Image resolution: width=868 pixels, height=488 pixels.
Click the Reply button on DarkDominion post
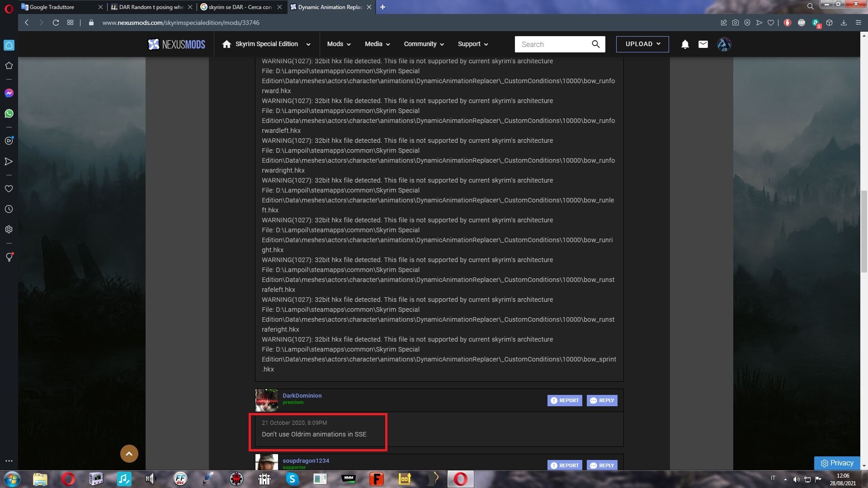602,400
